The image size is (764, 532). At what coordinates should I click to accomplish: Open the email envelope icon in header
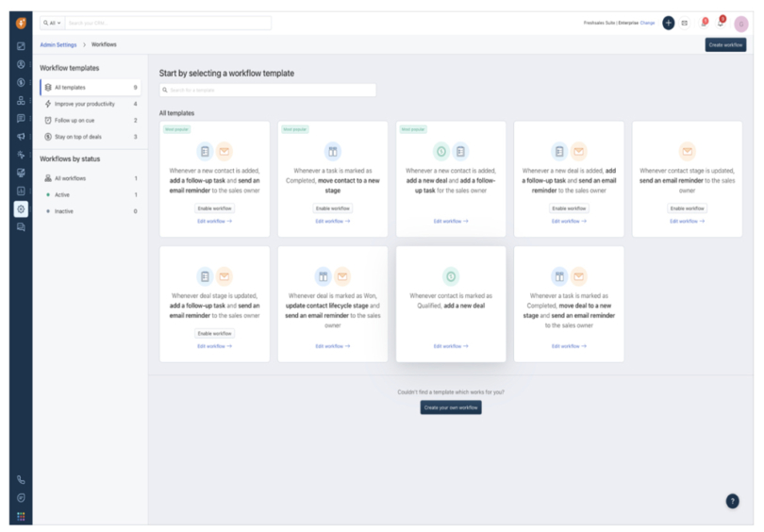pyautogui.click(x=685, y=23)
